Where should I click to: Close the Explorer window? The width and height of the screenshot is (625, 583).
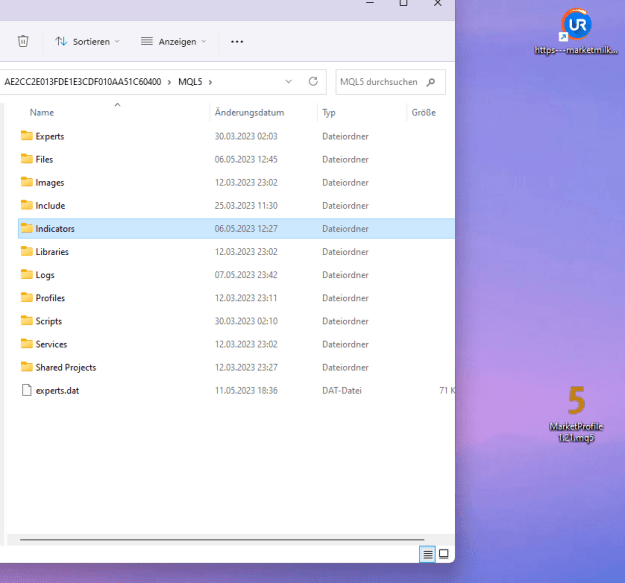(438, 3)
